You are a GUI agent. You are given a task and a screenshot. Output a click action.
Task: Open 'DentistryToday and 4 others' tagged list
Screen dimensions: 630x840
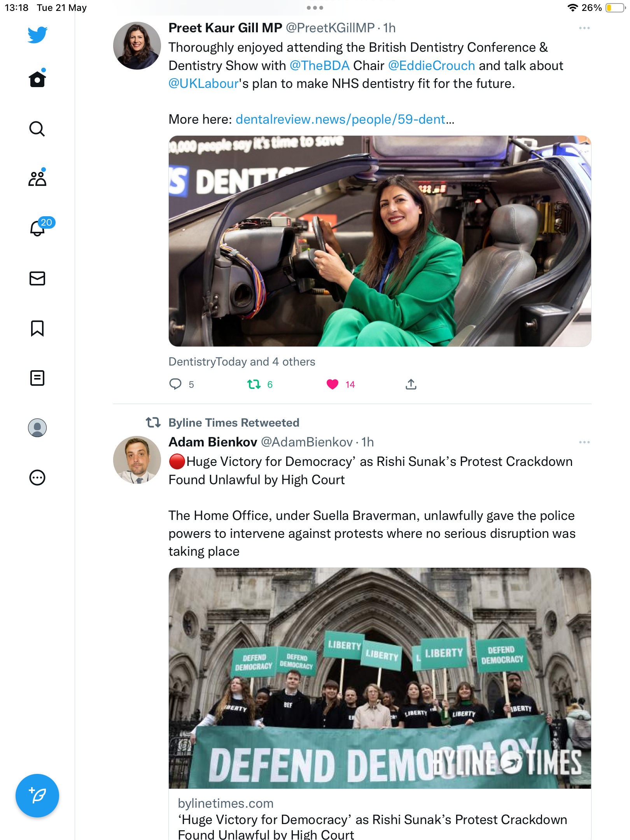click(x=242, y=362)
